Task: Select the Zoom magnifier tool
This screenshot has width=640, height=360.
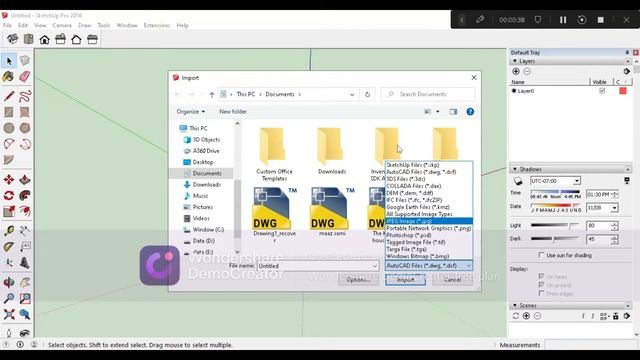Action: tap(9, 298)
